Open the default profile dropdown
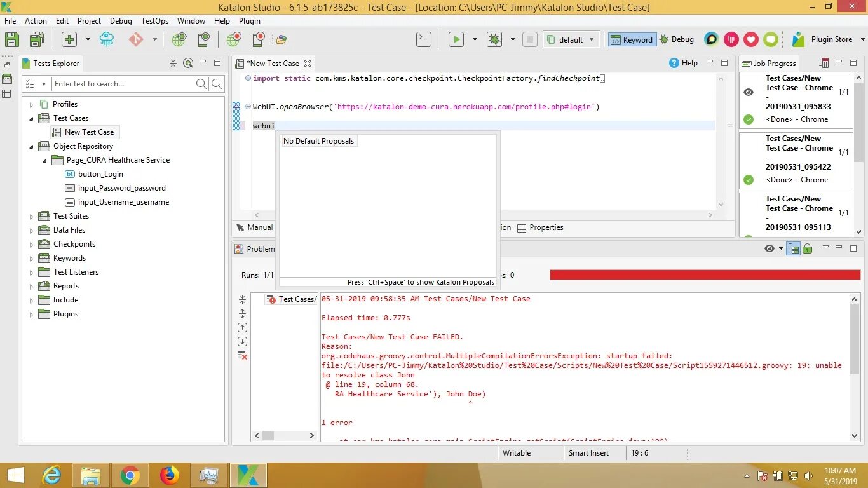The width and height of the screenshot is (868, 488). click(571, 39)
